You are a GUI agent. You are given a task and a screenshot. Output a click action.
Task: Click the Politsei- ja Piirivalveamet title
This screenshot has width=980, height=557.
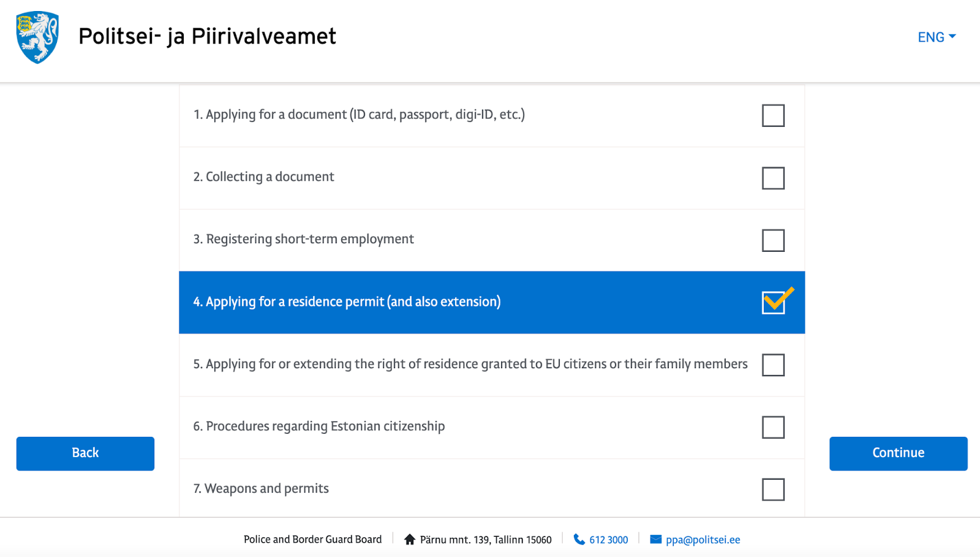tap(207, 37)
